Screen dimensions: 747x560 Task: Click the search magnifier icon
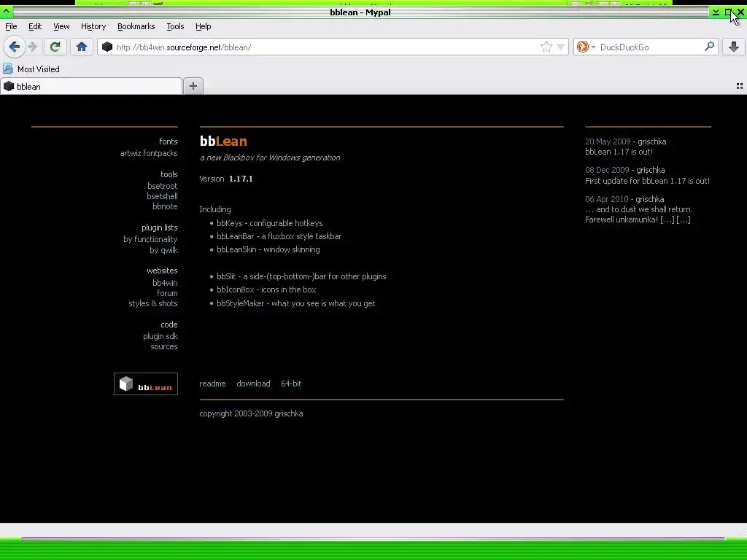click(x=709, y=47)
